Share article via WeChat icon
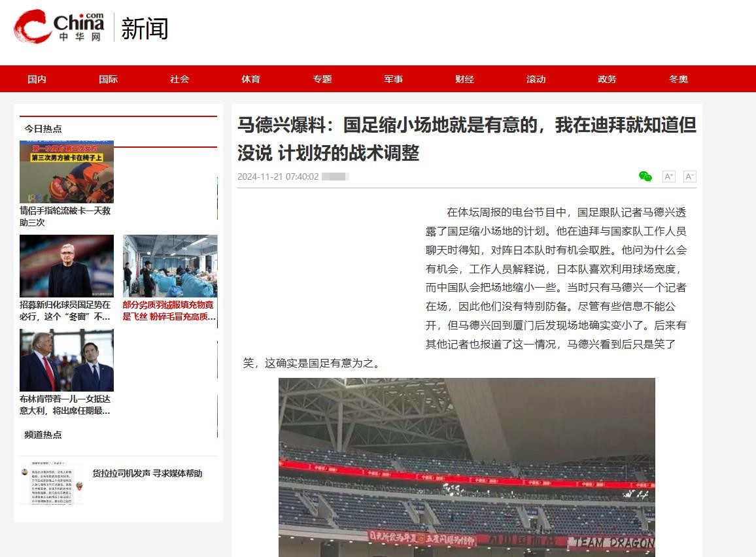 [645, 177]
